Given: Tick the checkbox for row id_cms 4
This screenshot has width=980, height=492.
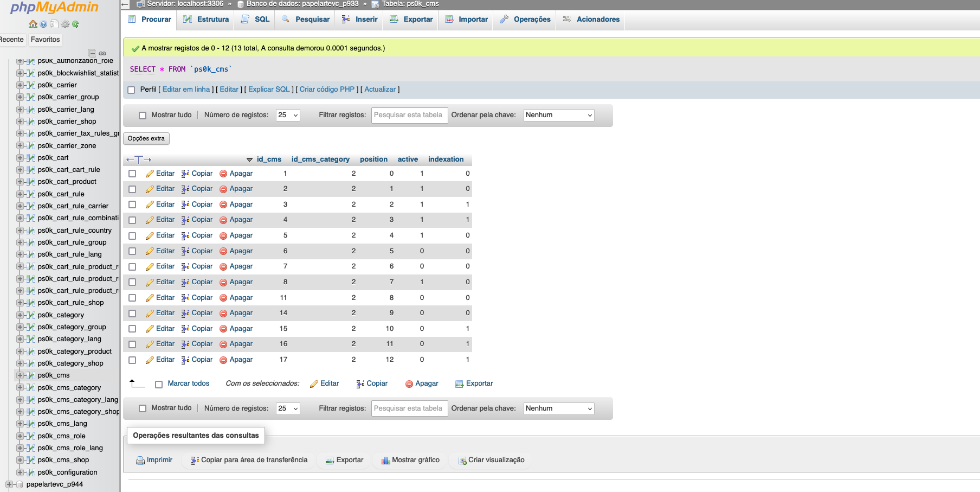Looking at the screenshot, I should pos(132,220).
